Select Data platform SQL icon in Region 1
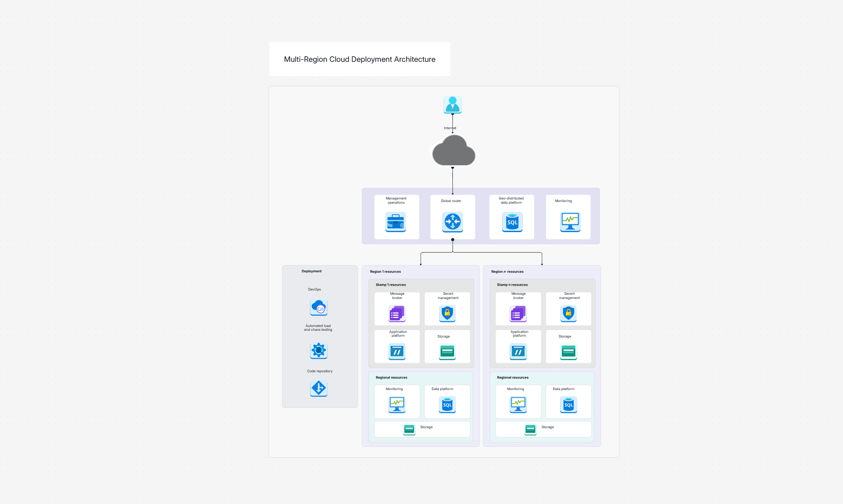Viewport: 843px width, 504px height. click(x=447, y=404)
